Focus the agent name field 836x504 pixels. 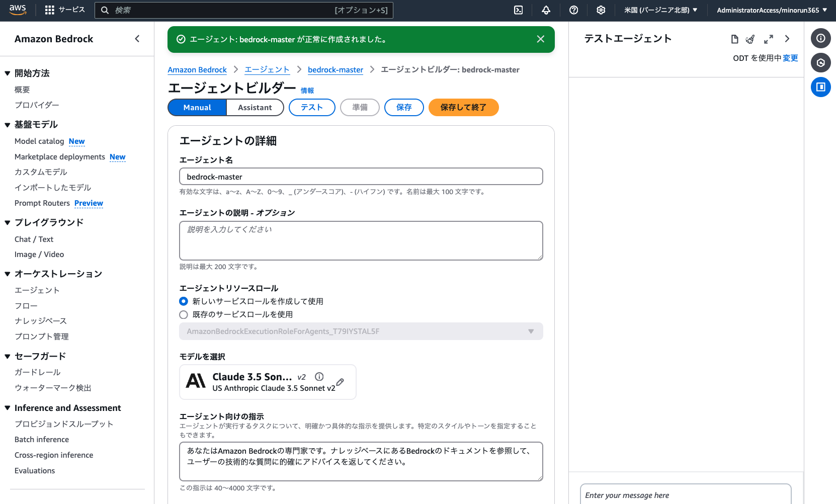point(361,177)
